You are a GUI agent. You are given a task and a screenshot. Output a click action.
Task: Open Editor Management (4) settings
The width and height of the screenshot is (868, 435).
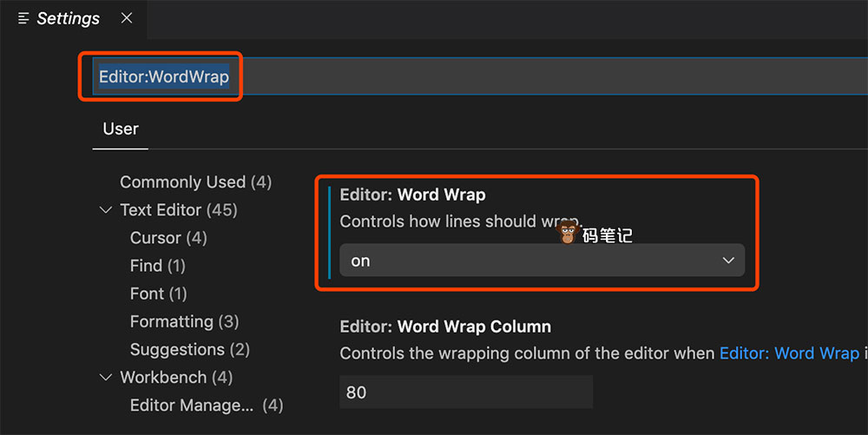207,405
